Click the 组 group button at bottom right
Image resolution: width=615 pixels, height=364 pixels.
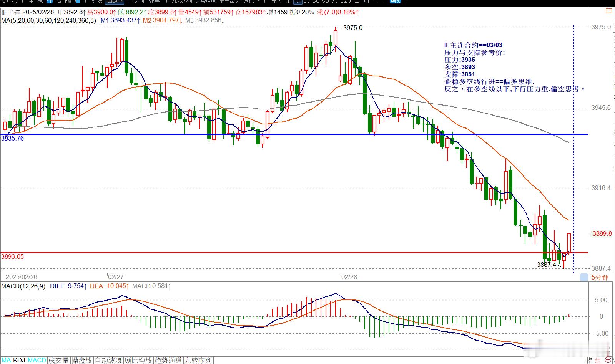(598, 360)
